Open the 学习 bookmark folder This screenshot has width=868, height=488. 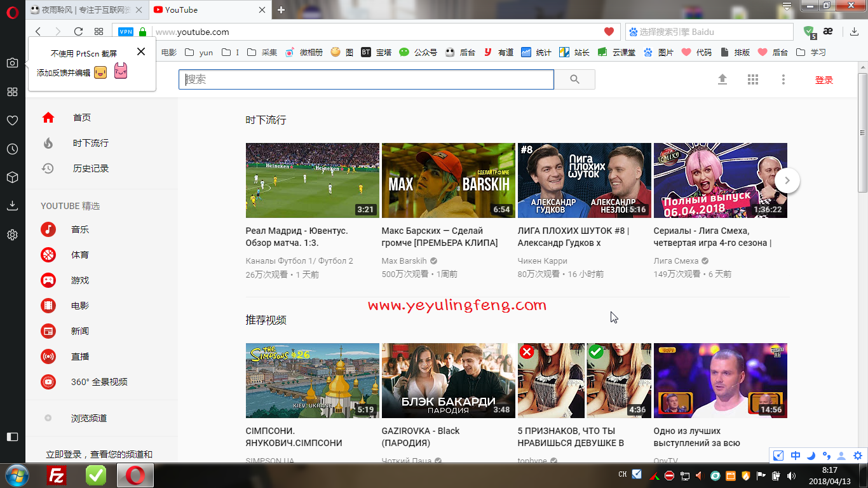(x=811, y=53)
